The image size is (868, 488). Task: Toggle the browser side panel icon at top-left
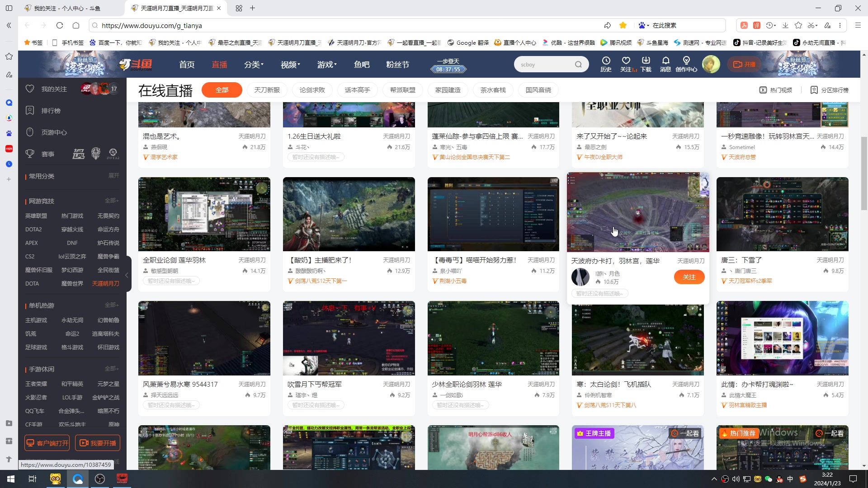point(9,8)
